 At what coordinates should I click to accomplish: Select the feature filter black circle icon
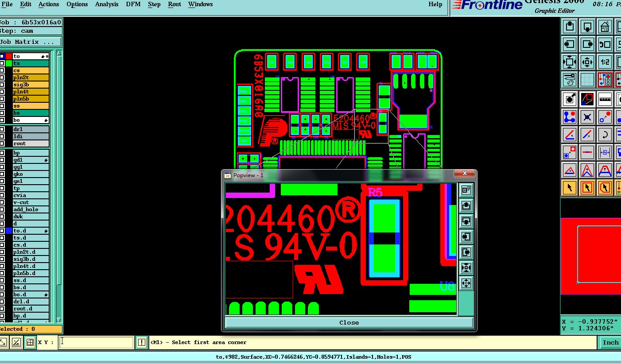tap(570, 99)
